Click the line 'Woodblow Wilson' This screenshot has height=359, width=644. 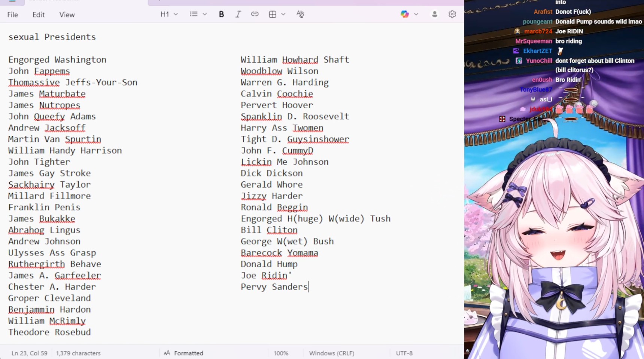click(279, 71)
